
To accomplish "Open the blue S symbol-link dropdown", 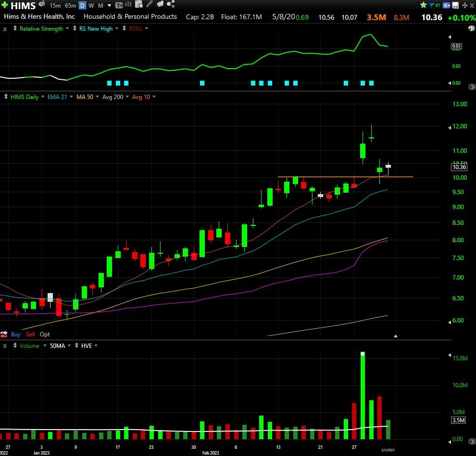I will [x=446, y=5].
